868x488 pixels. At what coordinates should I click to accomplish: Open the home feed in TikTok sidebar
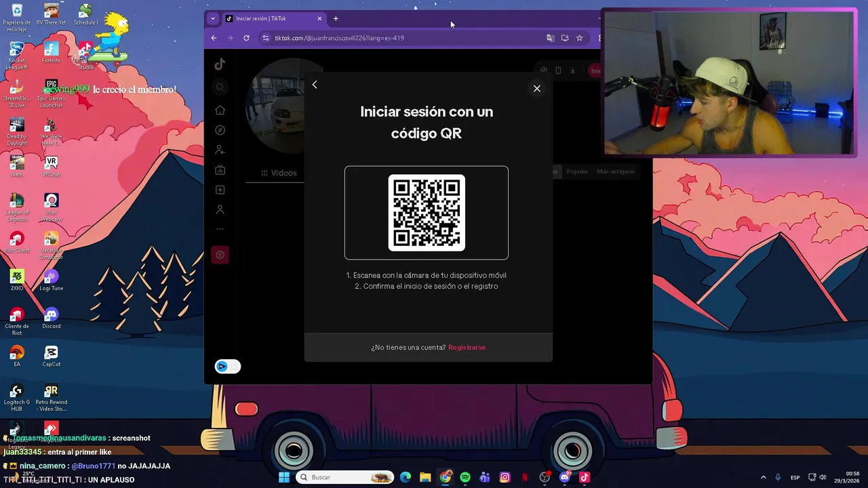[220, 110]
